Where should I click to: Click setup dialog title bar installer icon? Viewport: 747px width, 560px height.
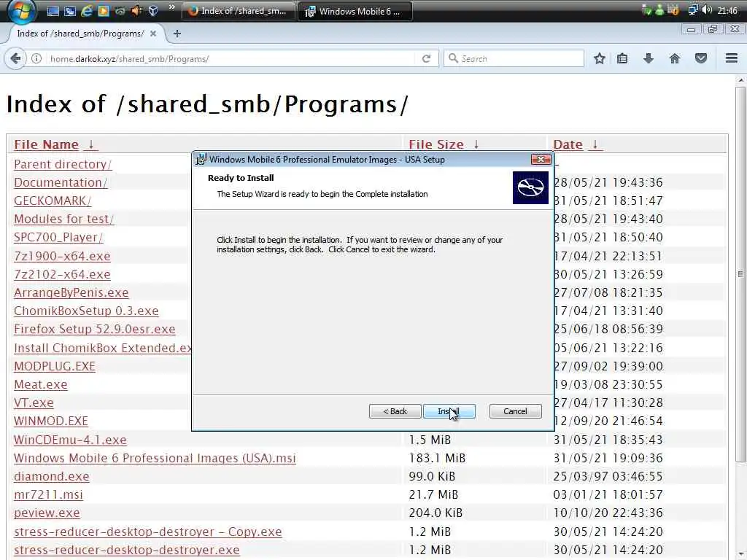(201, 159)
